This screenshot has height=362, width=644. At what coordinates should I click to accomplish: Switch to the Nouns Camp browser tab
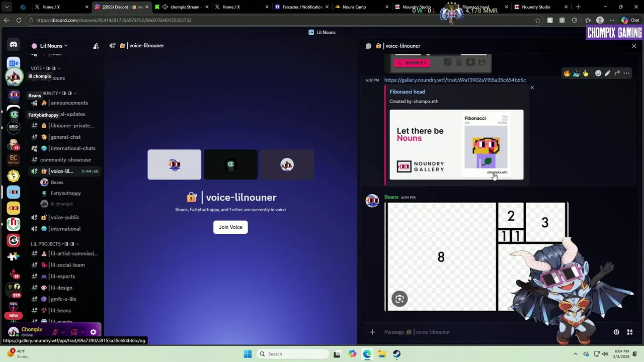(x=361, y=7)
